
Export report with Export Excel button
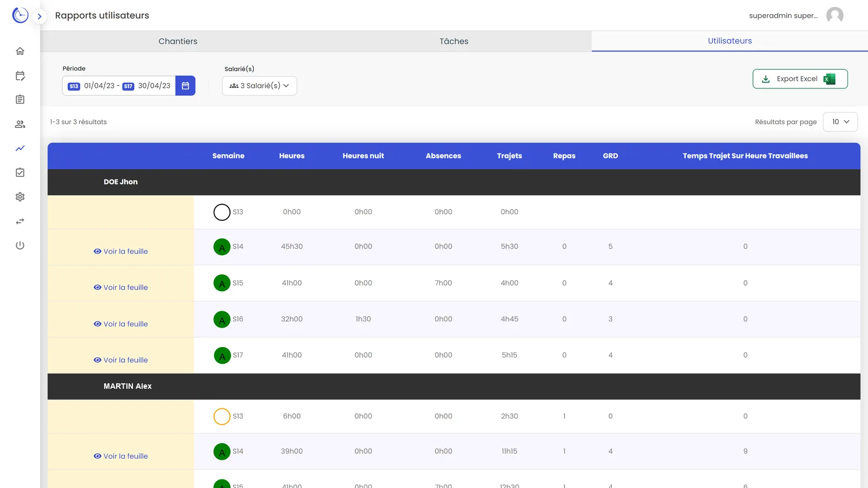point(800,79)
